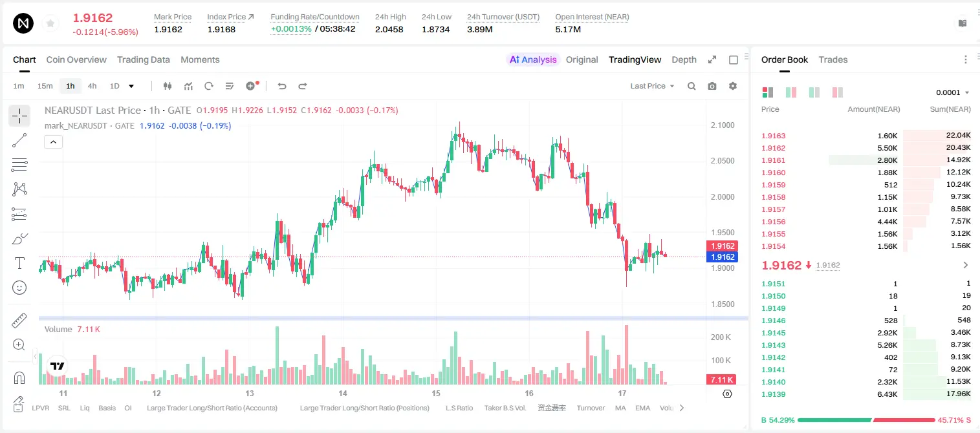The width and height of the screenshot is (980, 433).
Task: Expand the 1D timeframe dropdown arrow
Action: coord(131,86)
